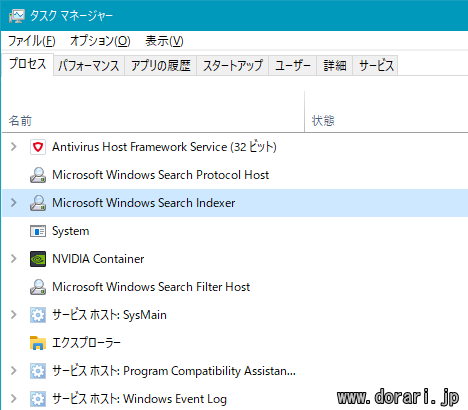The width and height of the screenshot is (468, 410).
Task: Expand the NVIDIA Container process group
Action: [x=14, y=259]
